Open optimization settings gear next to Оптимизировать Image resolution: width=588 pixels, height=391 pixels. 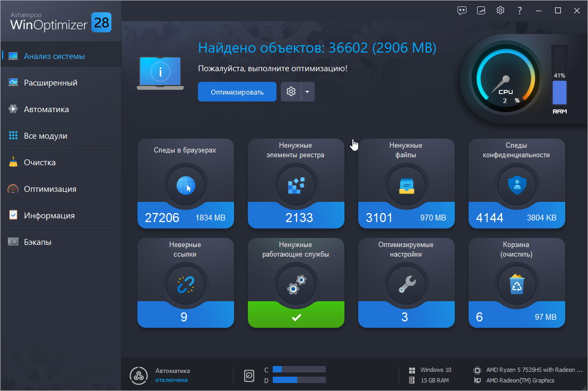point(291,91)
